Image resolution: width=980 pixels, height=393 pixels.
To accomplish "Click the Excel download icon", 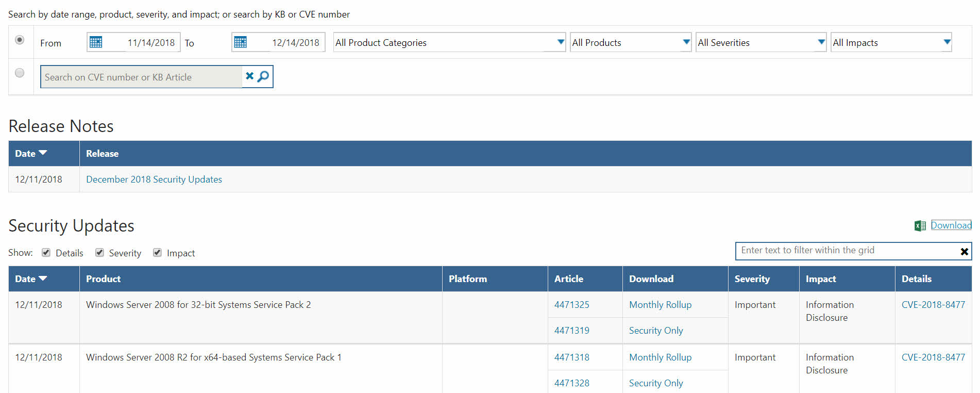I will 920,225.
